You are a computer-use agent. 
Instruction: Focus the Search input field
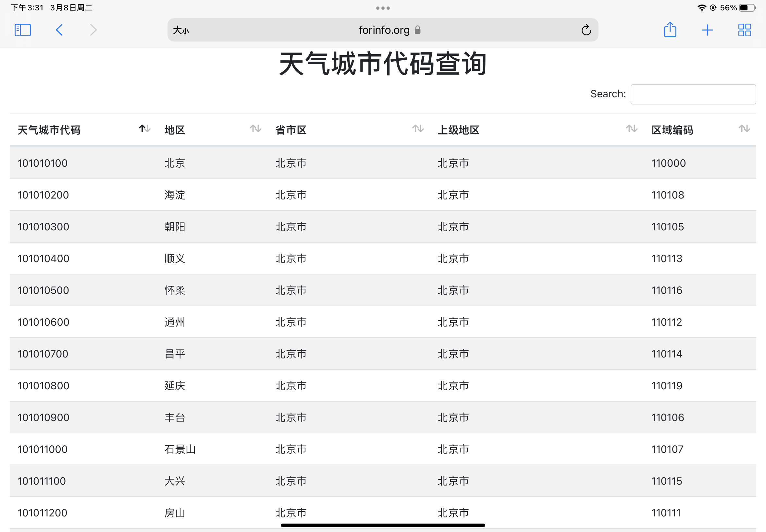coord(693,94)
